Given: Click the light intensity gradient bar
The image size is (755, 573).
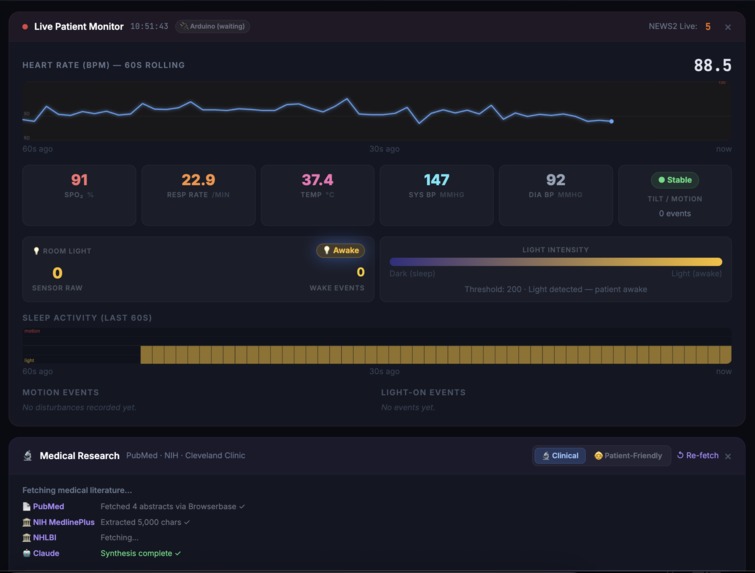Looking at the screenshot, I should 556,262.
